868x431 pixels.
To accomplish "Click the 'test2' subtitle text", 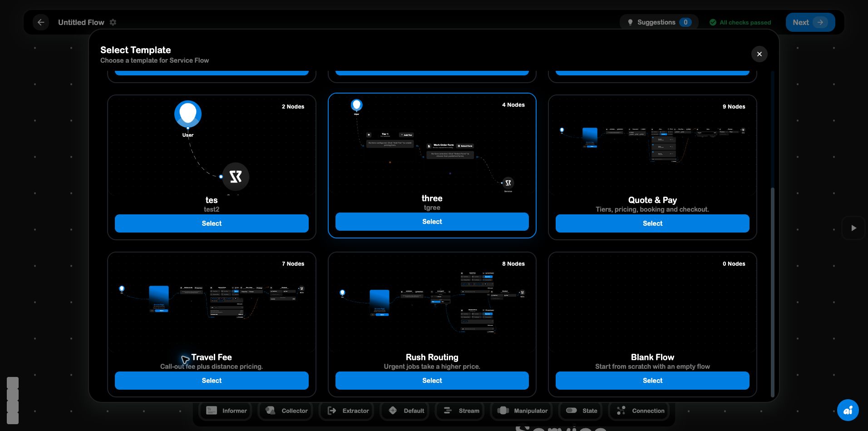I will [212, 209].
